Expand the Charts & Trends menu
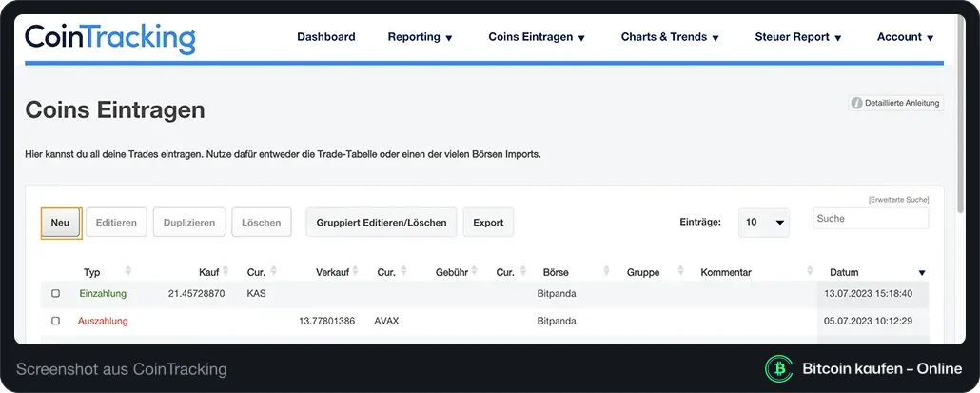This screenshot has width=980, height=393. coord(670,37)
